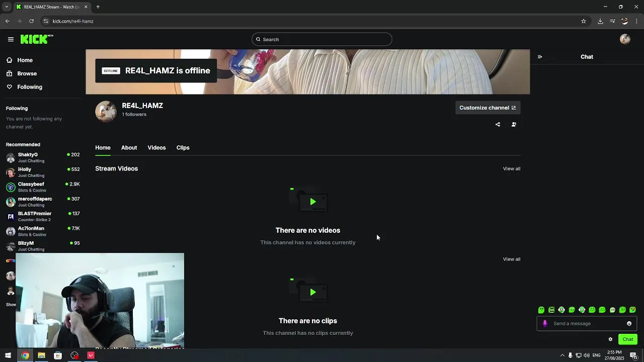The image size is (644, 362).
Task: Open the tab search dropdown in Chrome
Action: pyautogui.click(x=7, y=7)
